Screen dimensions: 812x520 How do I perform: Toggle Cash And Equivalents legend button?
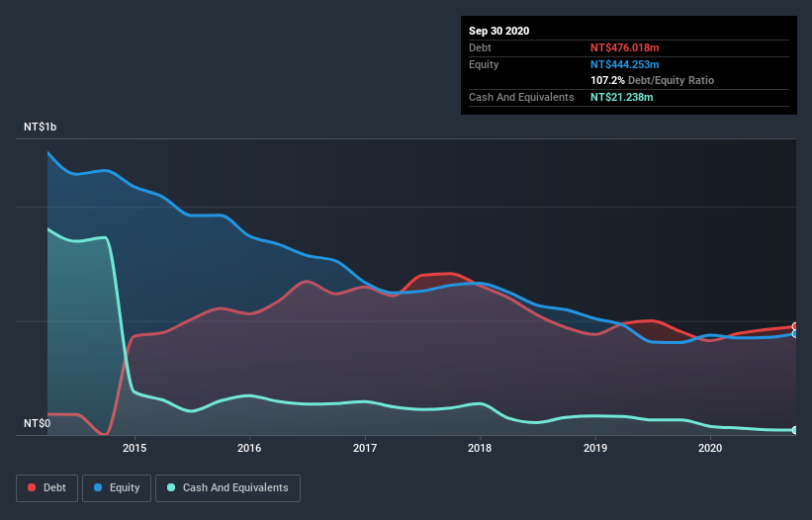coord(227,488)
